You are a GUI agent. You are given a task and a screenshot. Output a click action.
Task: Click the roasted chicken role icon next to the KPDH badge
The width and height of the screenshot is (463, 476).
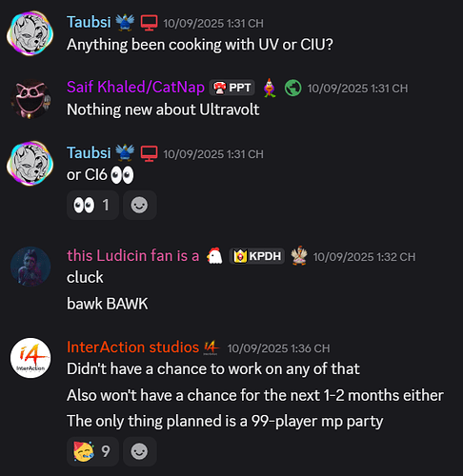coord(299,255)
